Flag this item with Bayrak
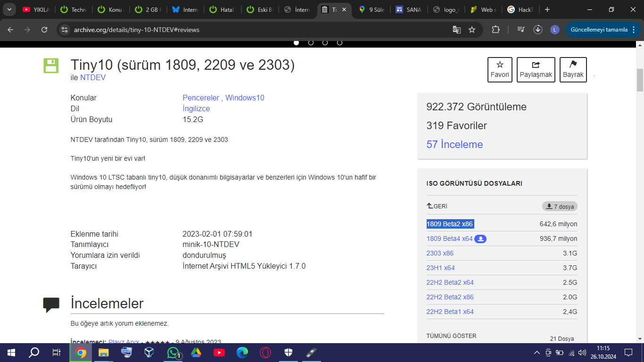644x362 pixels. [x=573, y=70]
